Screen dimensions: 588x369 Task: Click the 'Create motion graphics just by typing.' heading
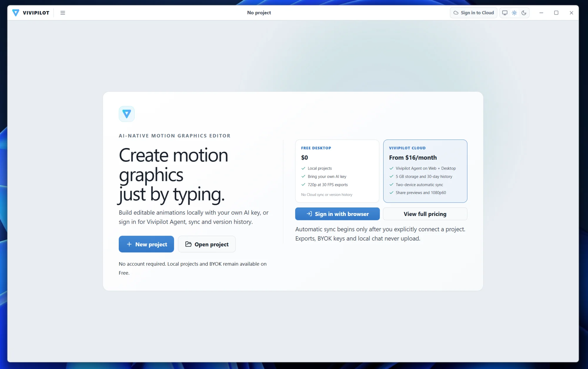click(173, 175)
